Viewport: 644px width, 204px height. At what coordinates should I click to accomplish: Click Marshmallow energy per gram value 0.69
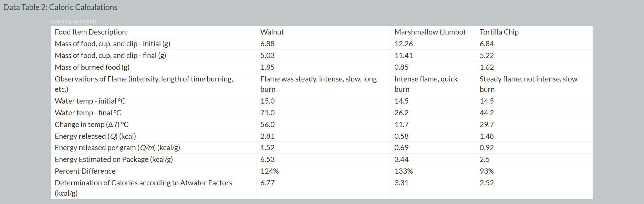(402, 148)
